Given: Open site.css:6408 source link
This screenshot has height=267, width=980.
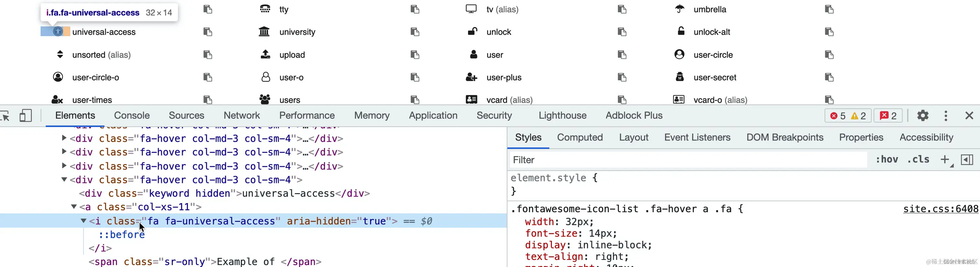Looking at the screenshot, I should [940, 209].
